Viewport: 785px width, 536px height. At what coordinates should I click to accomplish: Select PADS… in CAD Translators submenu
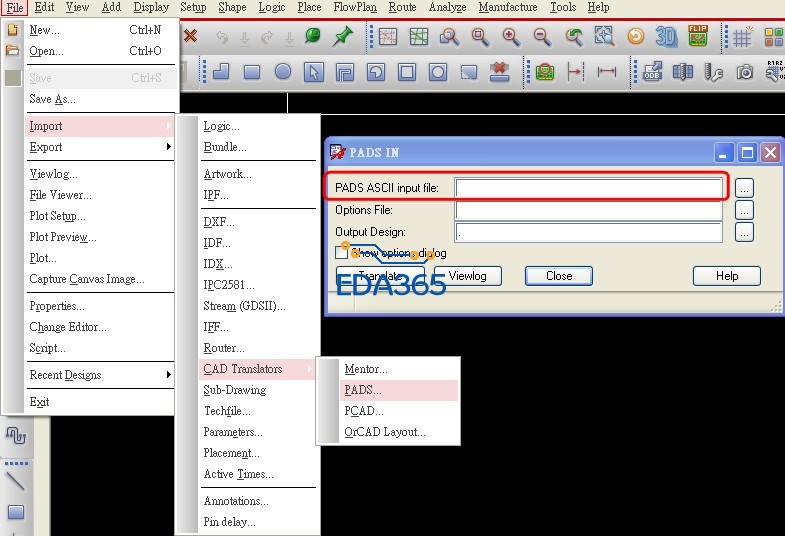point(399,390)
